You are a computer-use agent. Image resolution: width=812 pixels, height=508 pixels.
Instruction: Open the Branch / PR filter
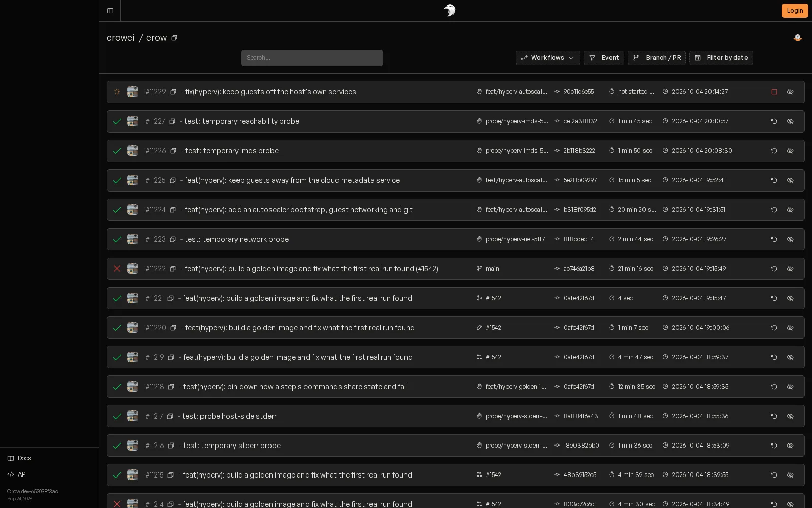657,58
